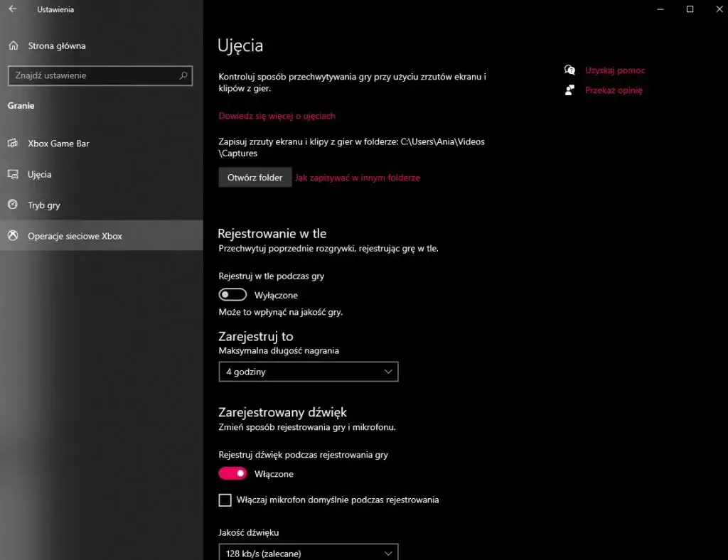Open Tryb gry via its power icon
728x560 pixels.
14,205
